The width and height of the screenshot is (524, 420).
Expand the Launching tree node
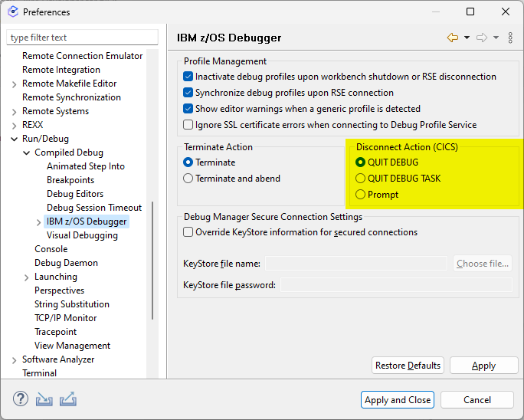pyautogui.click(x=26, y=277)
